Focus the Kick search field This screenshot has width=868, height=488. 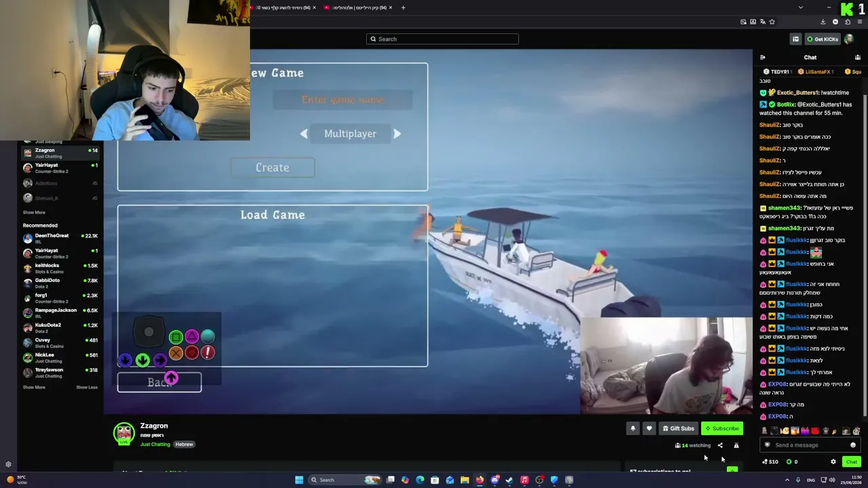(442, 39)
